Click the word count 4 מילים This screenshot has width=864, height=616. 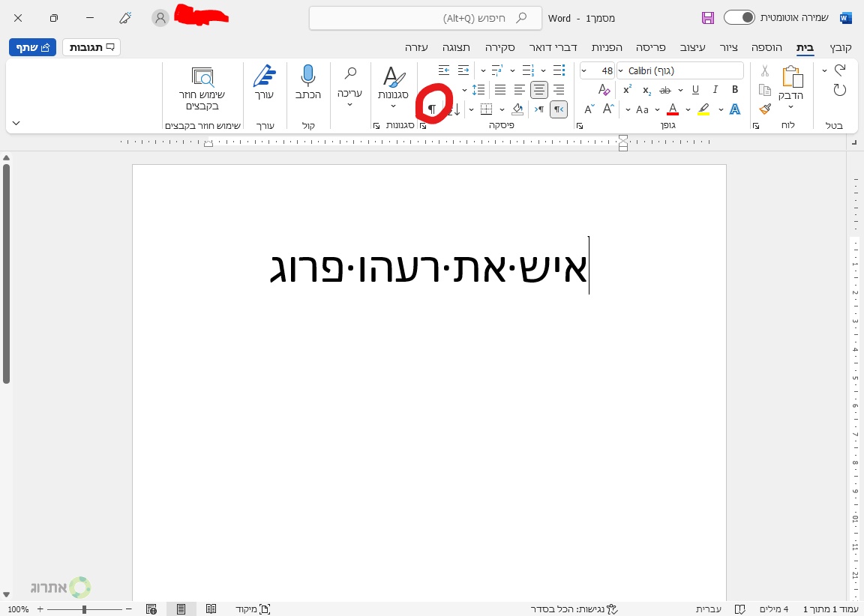[x=774, y=609]
